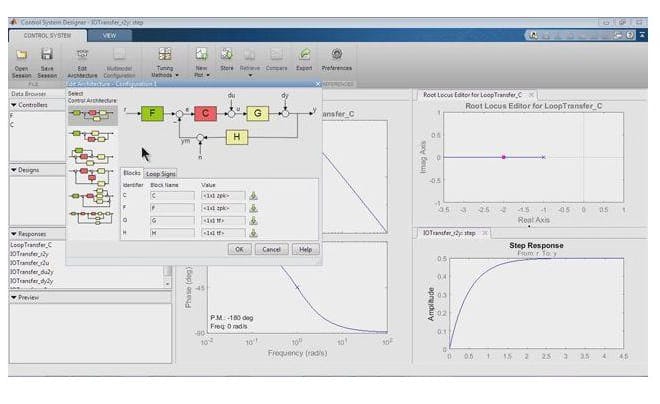Select controller C in Controllers list
The image size is (660, 404).
click(12, 125)
